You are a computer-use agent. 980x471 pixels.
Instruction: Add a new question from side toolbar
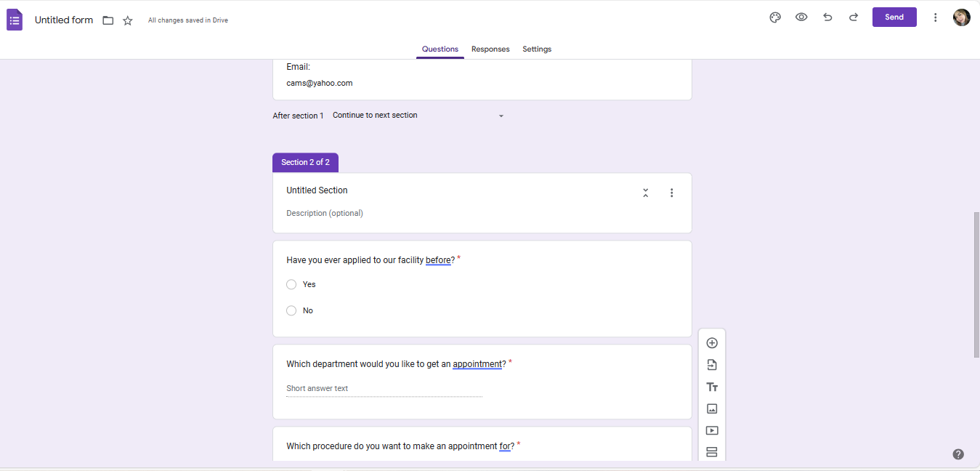click(712, 343)
